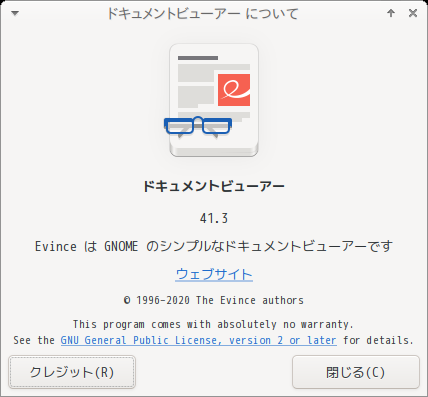This screenshot has height=397, width=428.
Task: Click the title bar text ドキュメントビューアー について
Action: (203, 14)
